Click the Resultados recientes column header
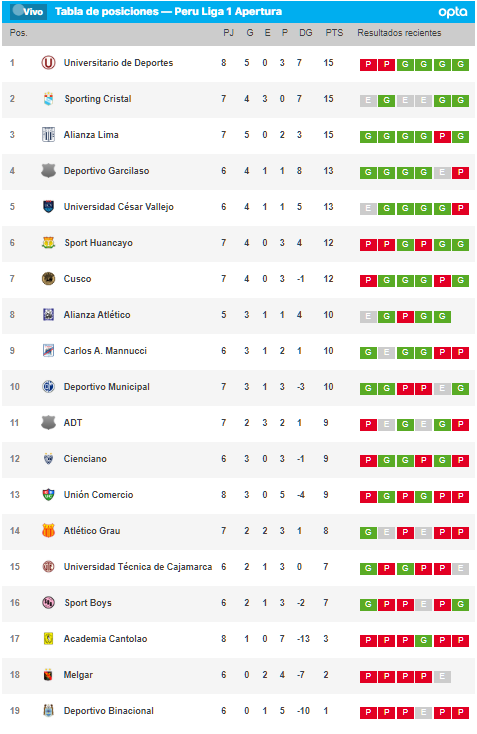This screenshot has height=734, width=477. click(x=399, y=33)
